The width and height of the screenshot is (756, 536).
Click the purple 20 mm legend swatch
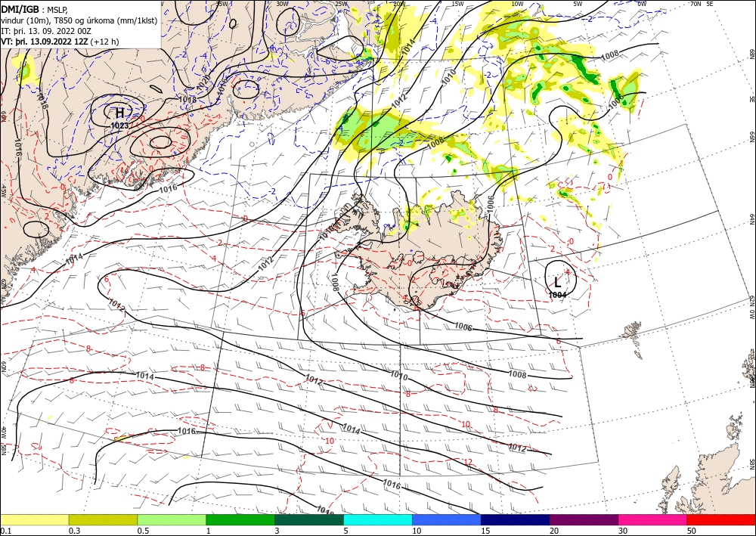coord(584,519)
